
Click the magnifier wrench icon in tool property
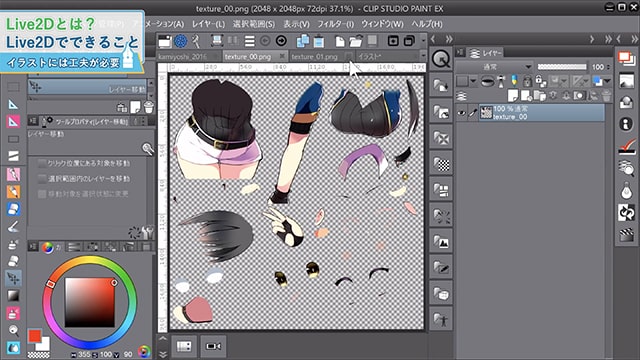[x=148, y=149]
